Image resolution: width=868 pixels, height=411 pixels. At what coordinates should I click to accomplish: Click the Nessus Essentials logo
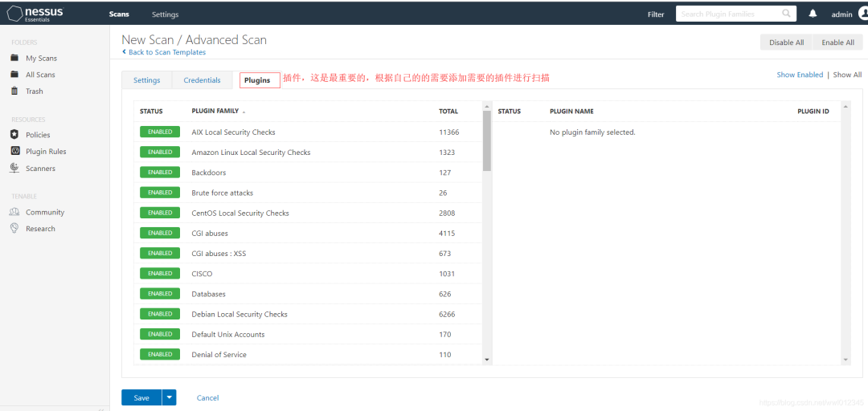[x=35, y=14]
